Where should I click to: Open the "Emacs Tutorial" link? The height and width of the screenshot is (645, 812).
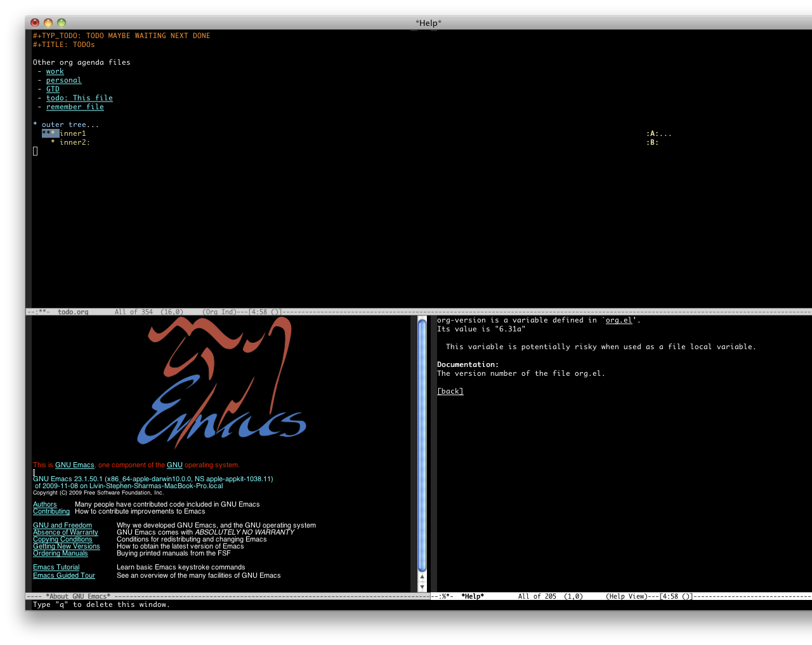[x=56, y=567]
